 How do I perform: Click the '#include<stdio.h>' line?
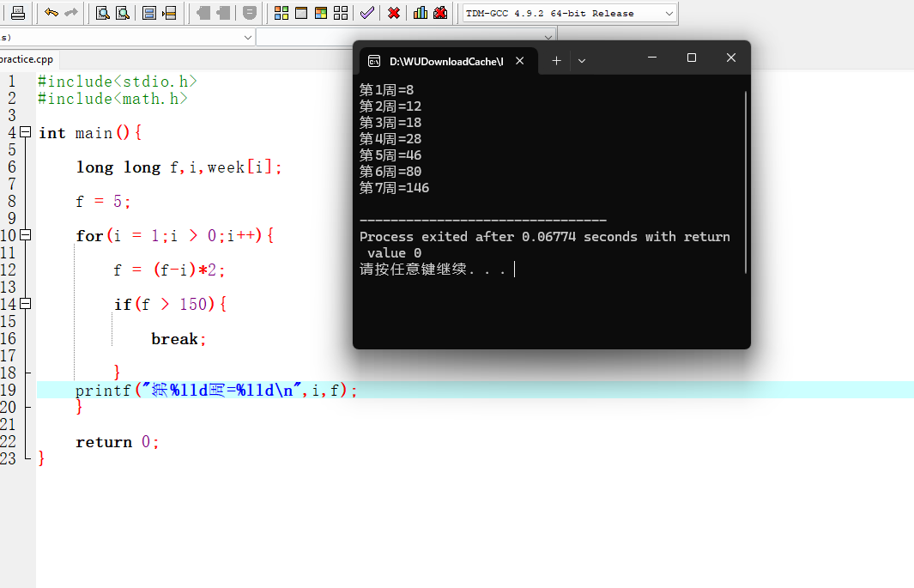click(118, 81)
